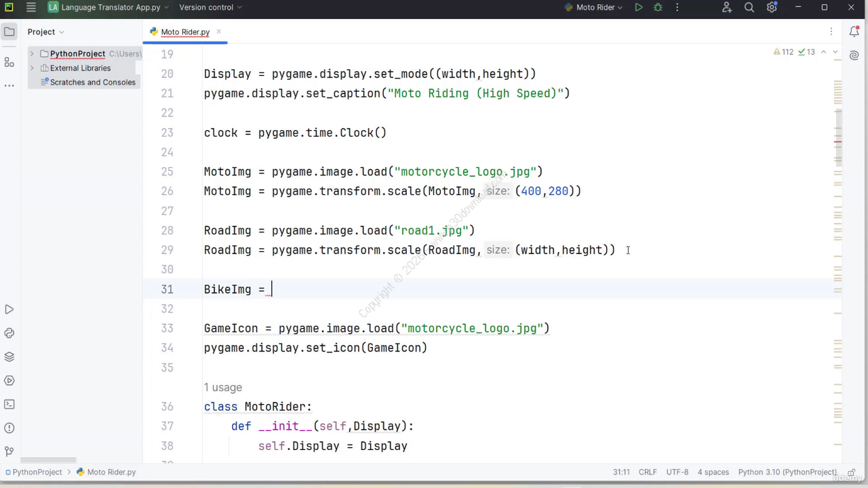Go to next highlighted error arrow
Screen dimensions: 868x488
click(x=835, y=52)
